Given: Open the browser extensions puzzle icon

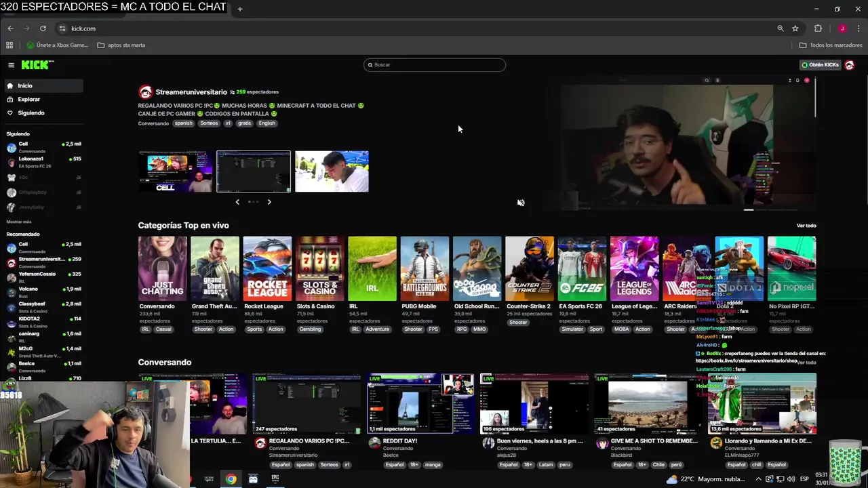Looking at the screenshot, I should [x=818, y=28].
